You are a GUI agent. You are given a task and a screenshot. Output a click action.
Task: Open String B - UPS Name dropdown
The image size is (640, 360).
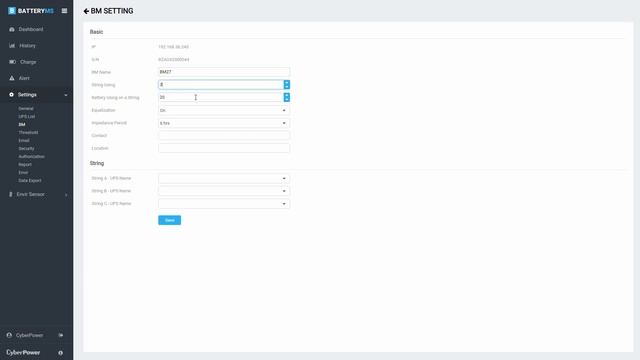tap(224, 191)
